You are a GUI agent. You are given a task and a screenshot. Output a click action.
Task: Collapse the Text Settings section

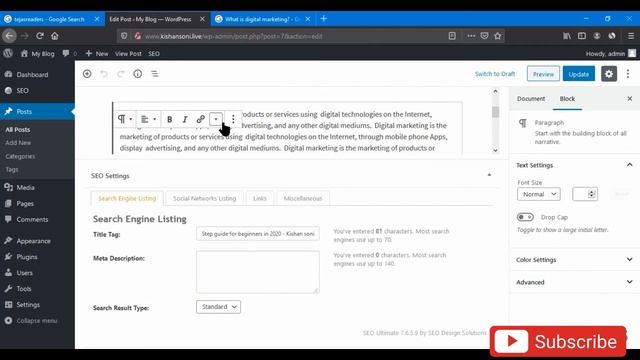click(x=574, y=165)
